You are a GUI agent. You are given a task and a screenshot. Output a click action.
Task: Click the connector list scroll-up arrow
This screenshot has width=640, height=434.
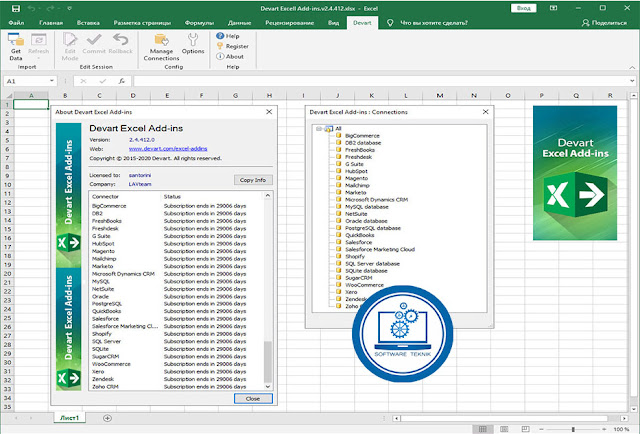click(268, 196)
